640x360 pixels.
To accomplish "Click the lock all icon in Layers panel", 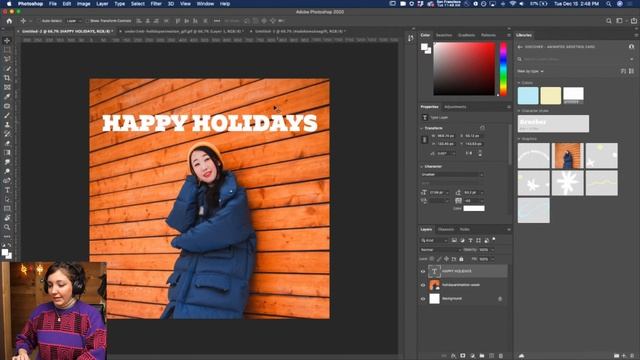I will coord(461,259).
